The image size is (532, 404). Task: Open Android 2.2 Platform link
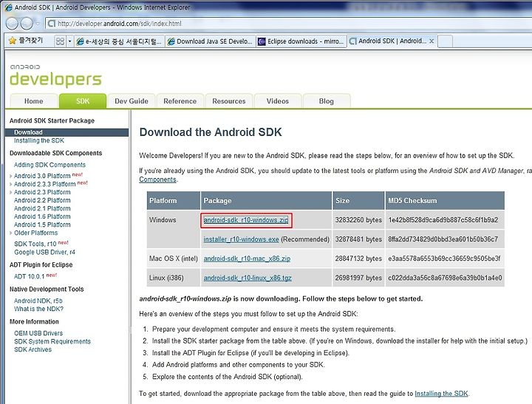click(x=42, y=200)
